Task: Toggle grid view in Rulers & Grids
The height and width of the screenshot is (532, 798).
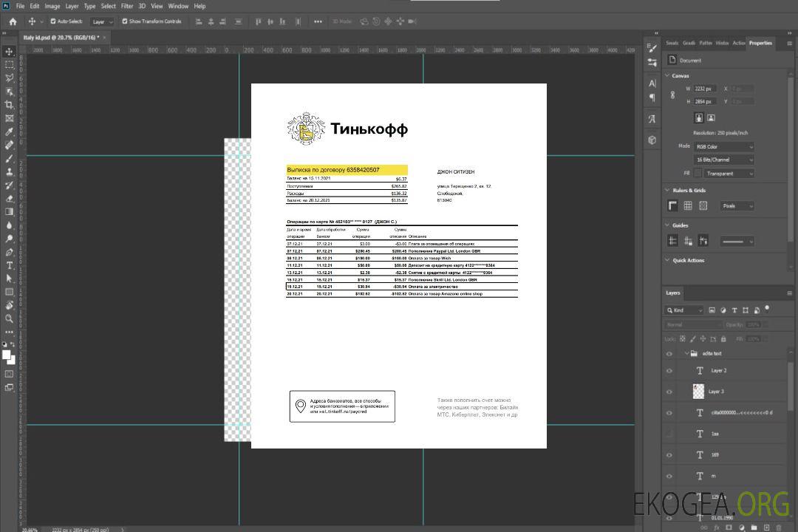Action: pos(688,205)
